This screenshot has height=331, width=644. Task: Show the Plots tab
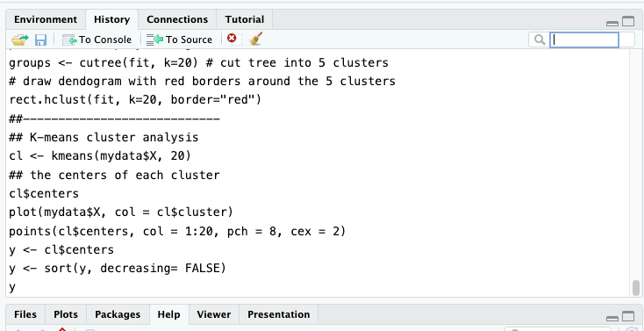(66, 314)
